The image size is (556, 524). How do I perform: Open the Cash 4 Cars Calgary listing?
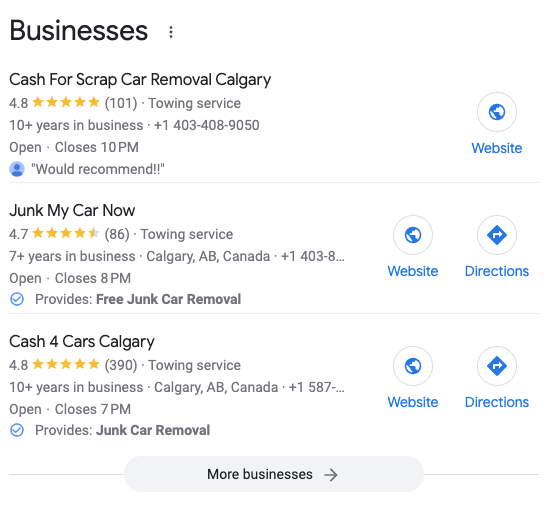point(82,341)
